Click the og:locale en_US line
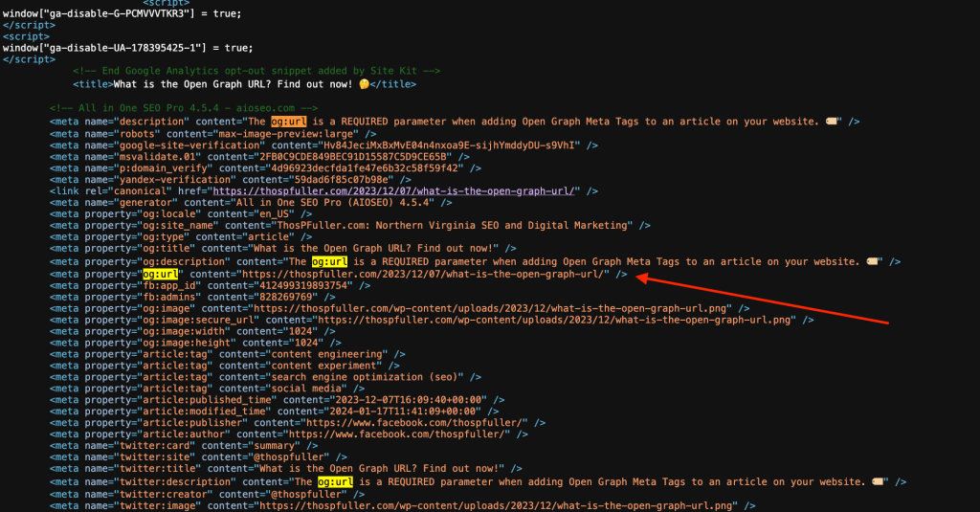 (181, 213)
